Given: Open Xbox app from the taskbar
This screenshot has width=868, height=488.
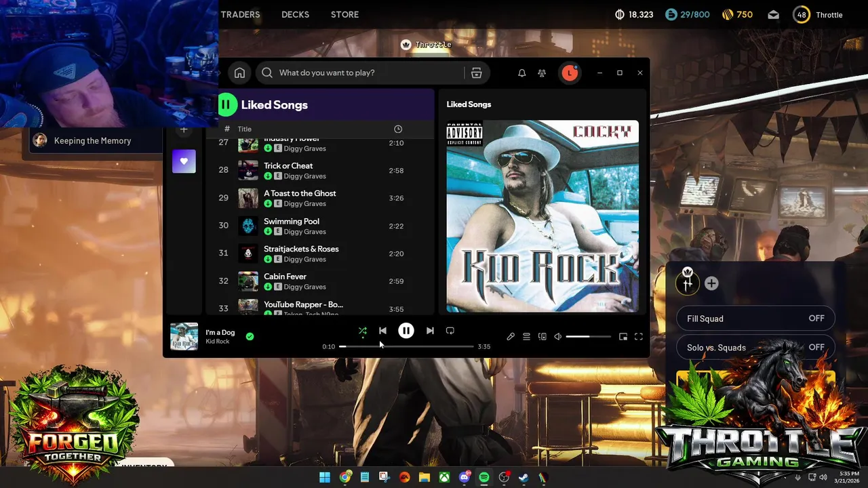Looking at the screenshot, I should pos(444,477).
